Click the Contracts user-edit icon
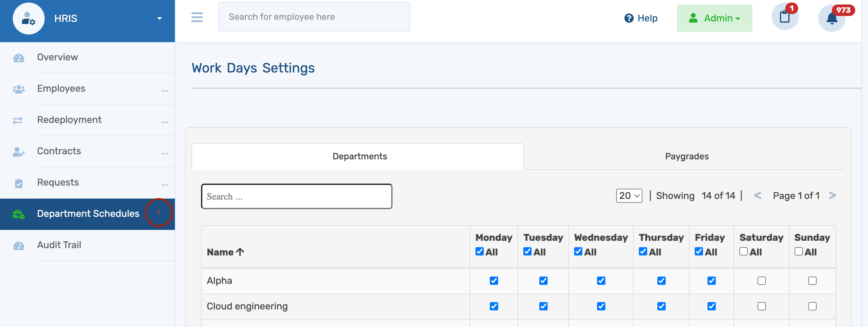The height and width of the screenshot is (327, 868). (19, 152)
